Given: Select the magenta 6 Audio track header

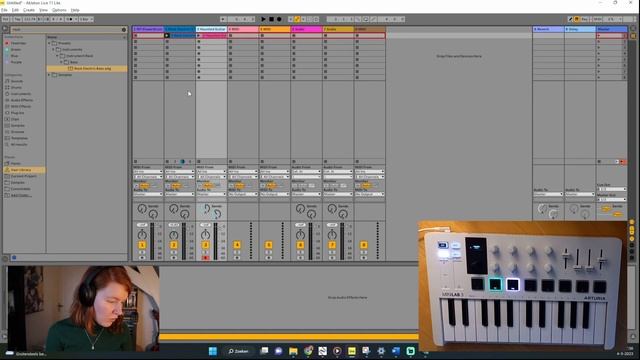Looking at the screenshot, I should click(307, 29).
